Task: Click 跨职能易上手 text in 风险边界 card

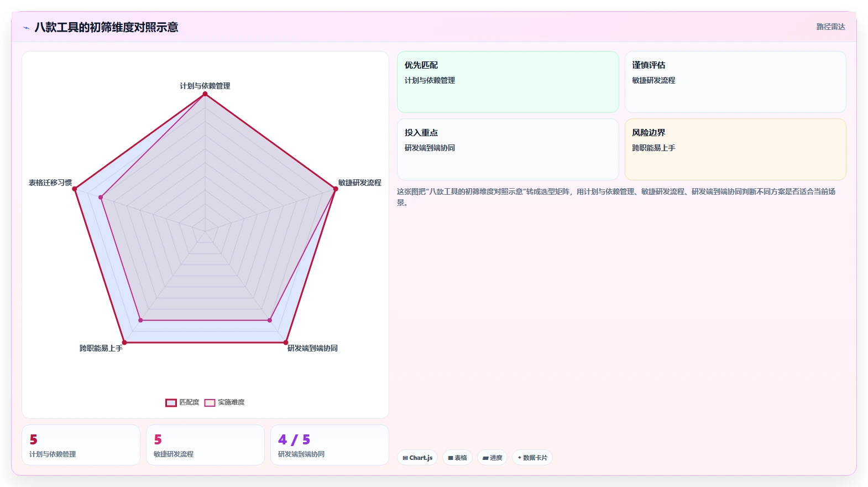Action: 653,148
